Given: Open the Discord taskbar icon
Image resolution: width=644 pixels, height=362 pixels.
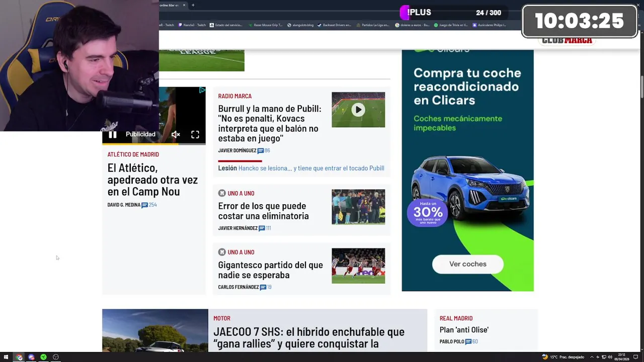Looking at the screenshot, I should coord(31,357).
